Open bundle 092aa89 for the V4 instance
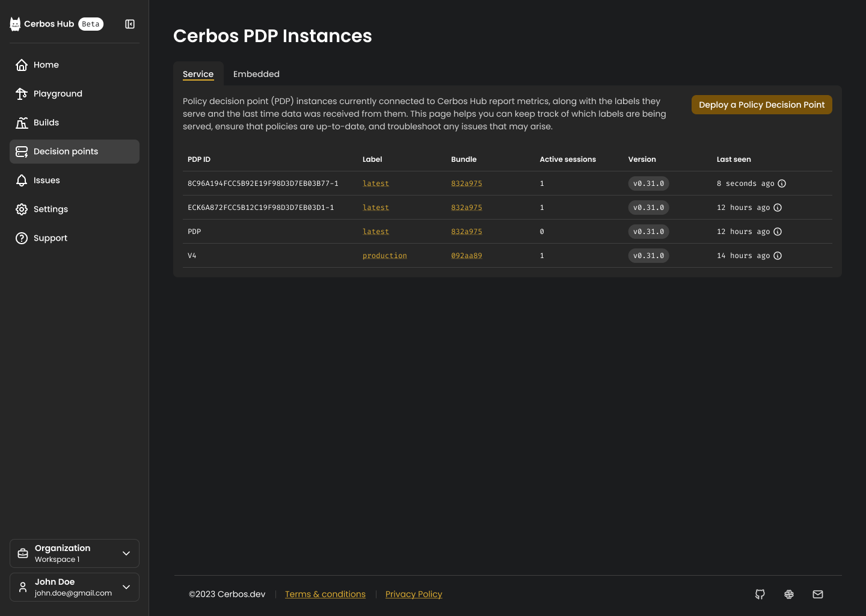866x616 pixels. click(467, 255)
